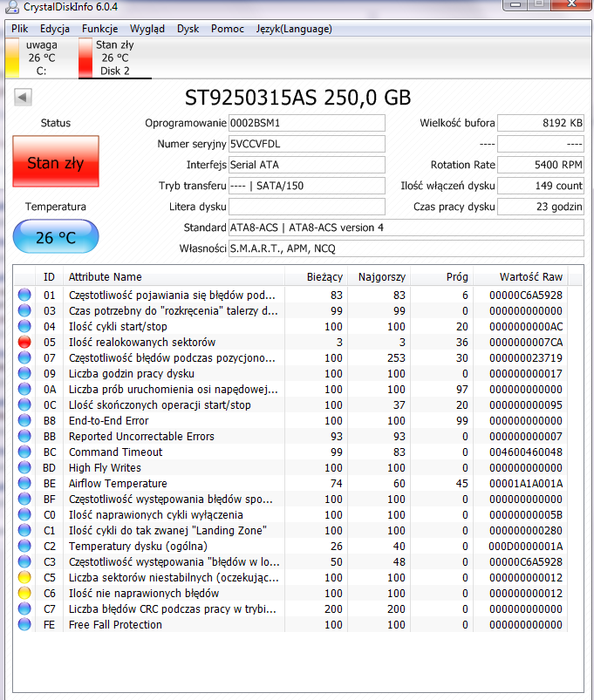Click the Attribute Name column header
This screenshot has height=700, width=594.
point(174,277)
